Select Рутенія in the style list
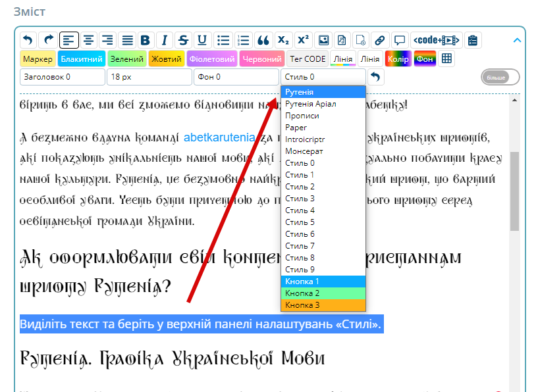The image size is (538, 392). click(323, 92)
